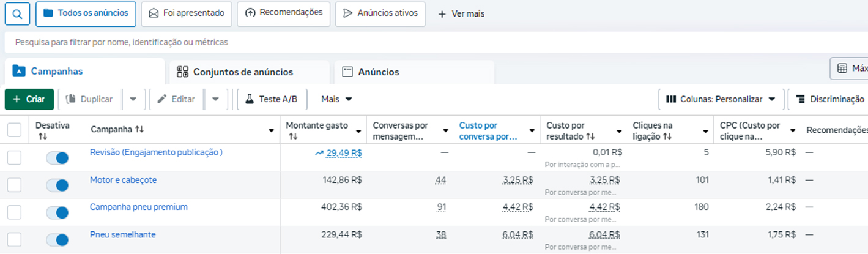
Task: Switch to the Anúncios tab
Action: [x=378, y=72]
